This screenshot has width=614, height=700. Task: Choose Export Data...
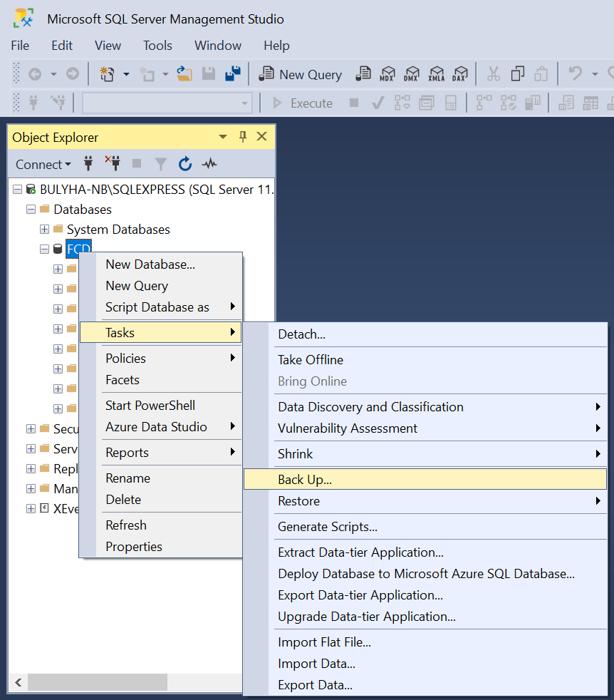point(425,685)
